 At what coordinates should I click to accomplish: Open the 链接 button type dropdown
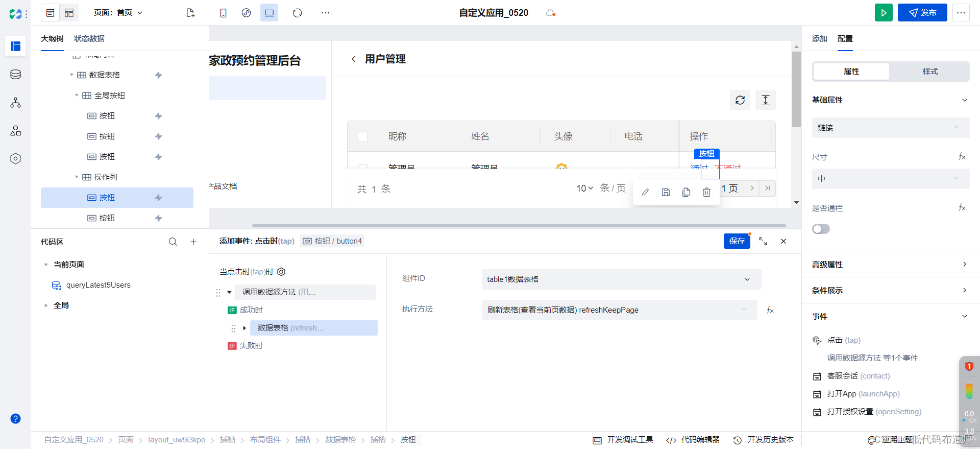click(x=891, y=128)
